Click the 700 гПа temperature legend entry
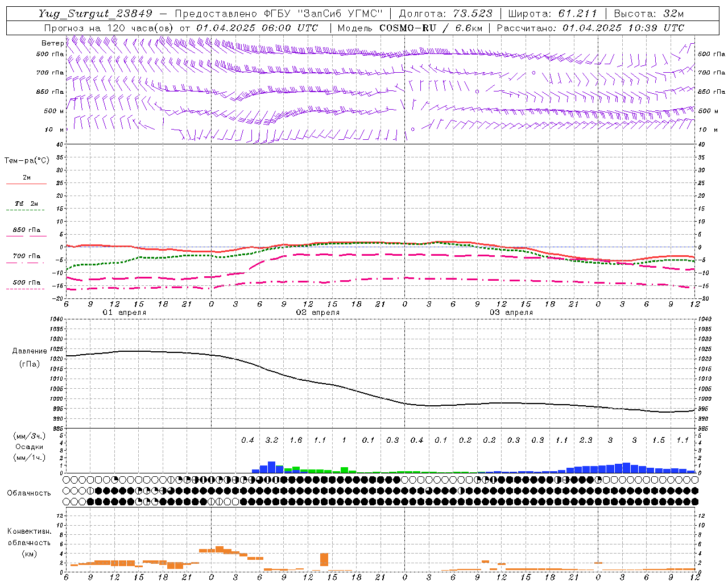This screenshot has width=728, height=582. pos(27,256)
